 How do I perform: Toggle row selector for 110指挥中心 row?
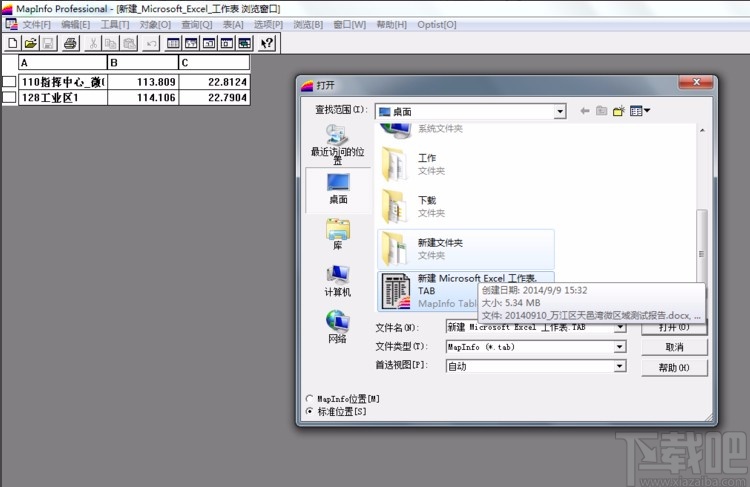click(x=10, y=82)
